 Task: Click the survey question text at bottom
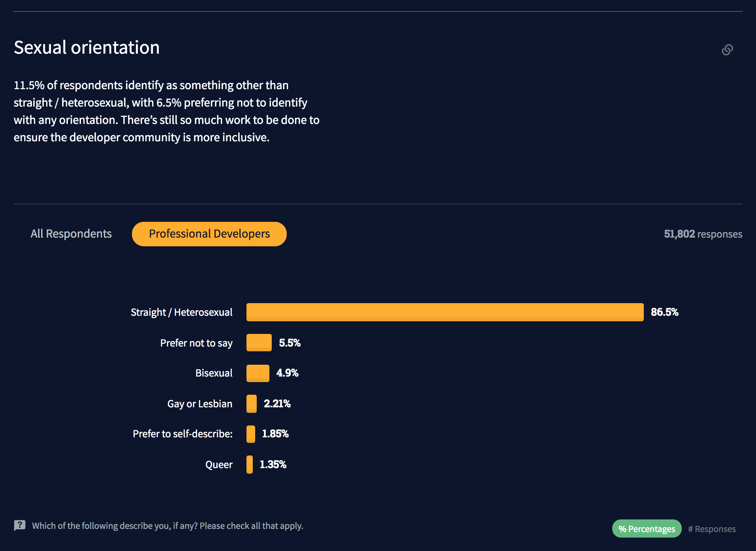(167, 526)
